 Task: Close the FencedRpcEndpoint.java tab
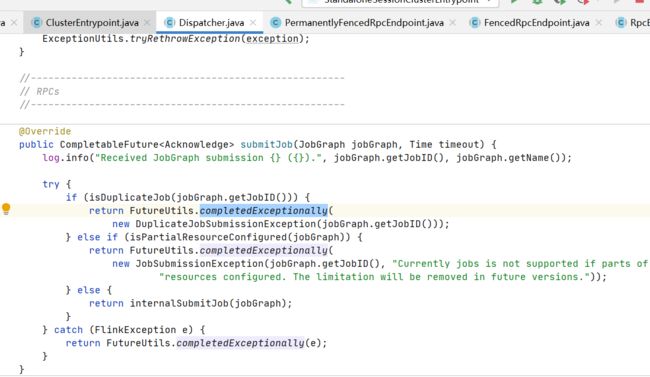pyautogui.click(x=599, y=23)
